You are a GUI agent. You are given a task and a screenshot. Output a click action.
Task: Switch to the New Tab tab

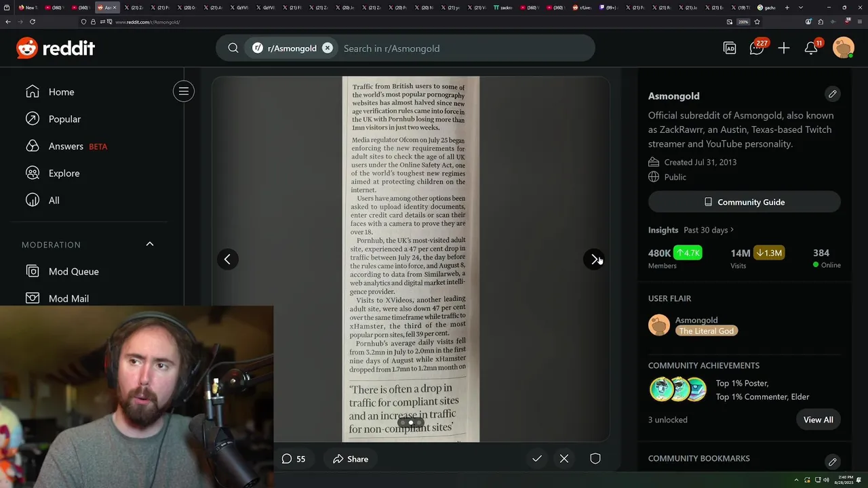coord(28,7)
